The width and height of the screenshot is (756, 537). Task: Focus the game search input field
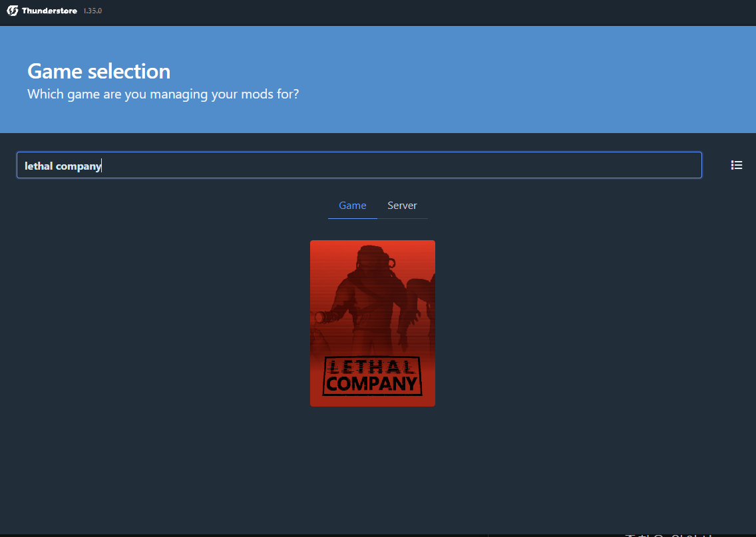[x=359, y=165]
